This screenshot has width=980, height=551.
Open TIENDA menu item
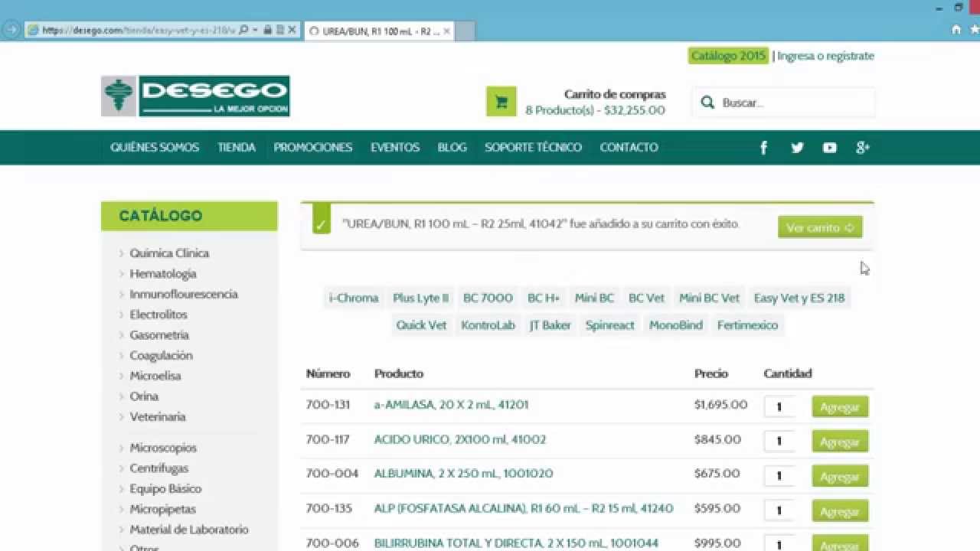[x=237, y=148]
